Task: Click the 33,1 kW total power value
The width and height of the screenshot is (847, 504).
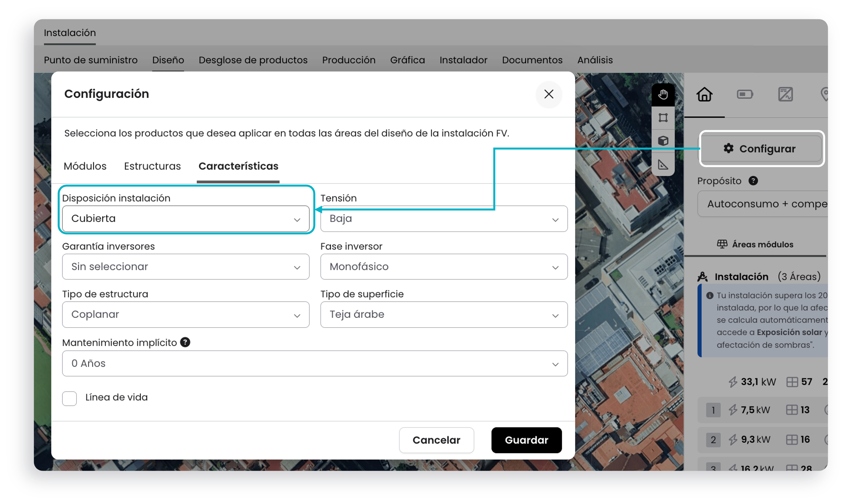Action: pos(758,382)
